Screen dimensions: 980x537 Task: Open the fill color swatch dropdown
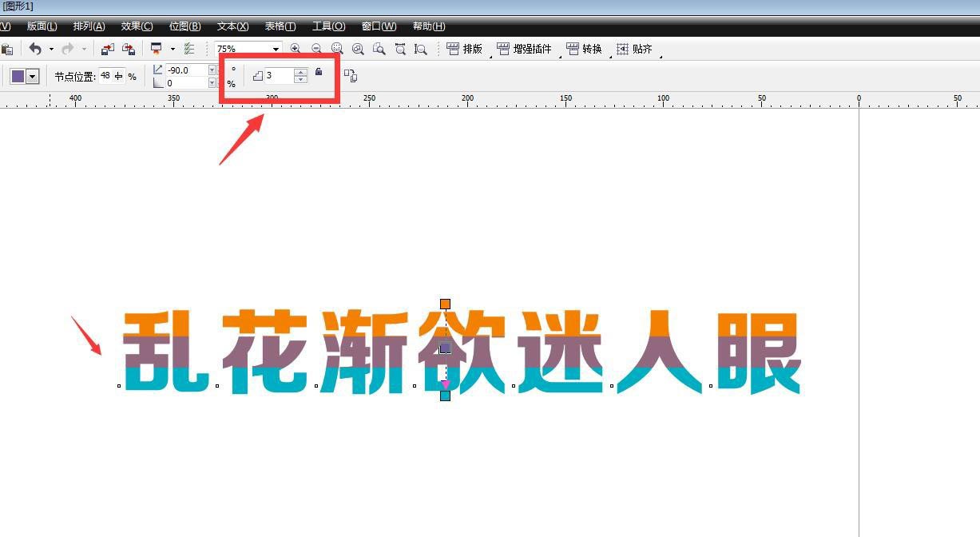32,77
